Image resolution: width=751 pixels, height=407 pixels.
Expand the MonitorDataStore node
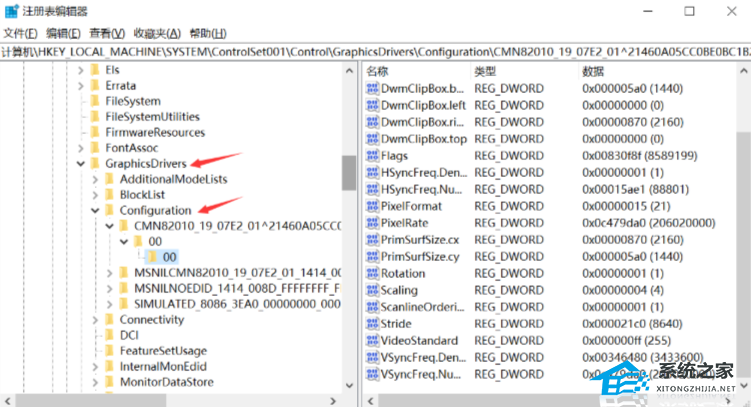coord(95,382)
